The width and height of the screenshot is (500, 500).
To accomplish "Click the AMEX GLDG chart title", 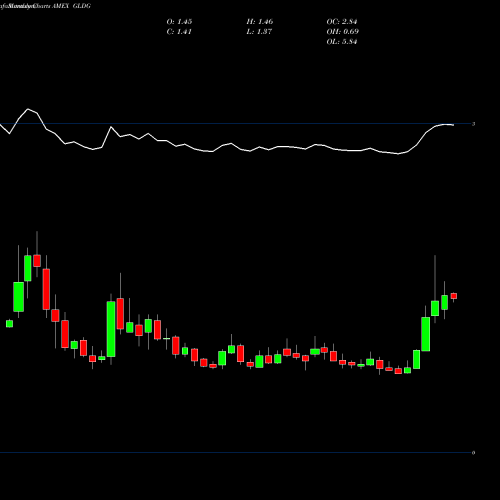I will pyautogui.click(x=71, y=6).
